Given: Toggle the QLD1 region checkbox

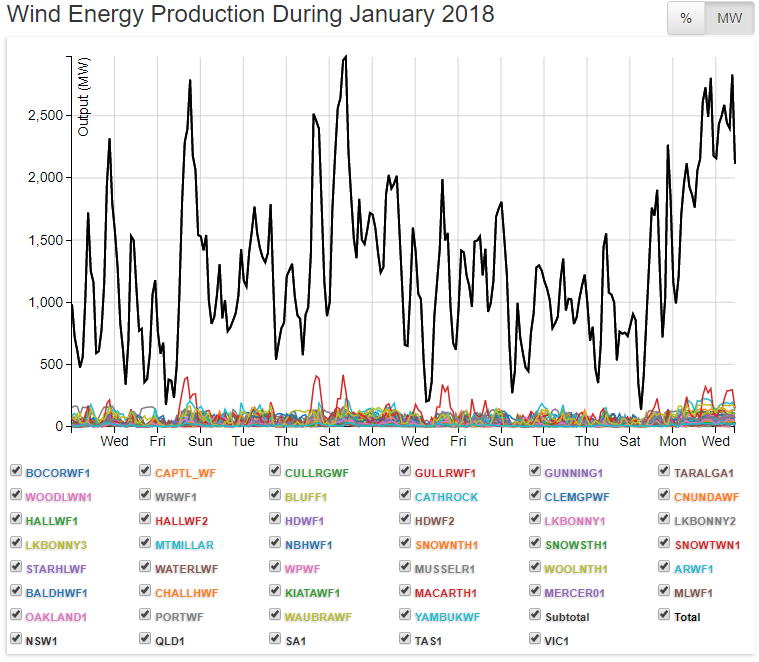Looking at the screenshot, I should [x=145, y=640].
